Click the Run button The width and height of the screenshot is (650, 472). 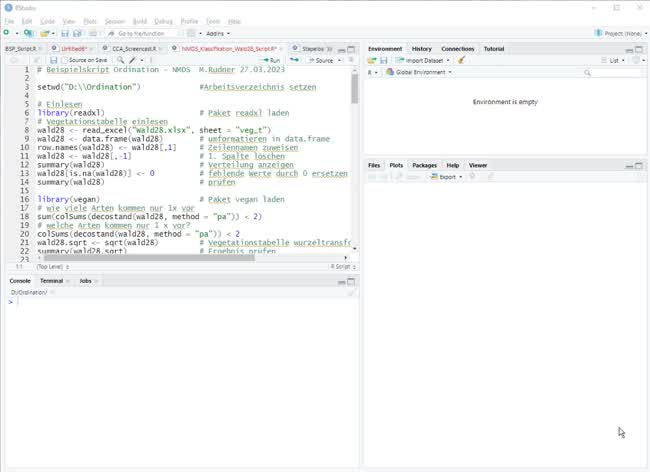[272, 61]
